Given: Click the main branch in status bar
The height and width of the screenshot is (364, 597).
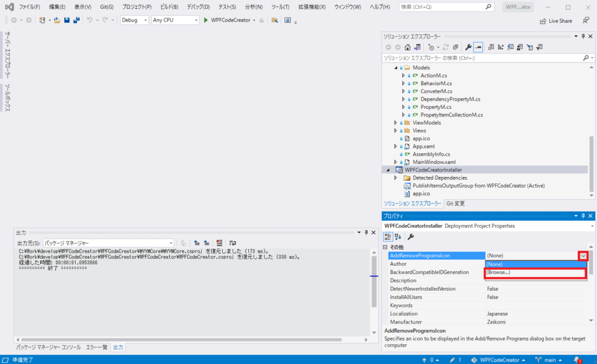Looking at the screenshot, I should 549,360.
